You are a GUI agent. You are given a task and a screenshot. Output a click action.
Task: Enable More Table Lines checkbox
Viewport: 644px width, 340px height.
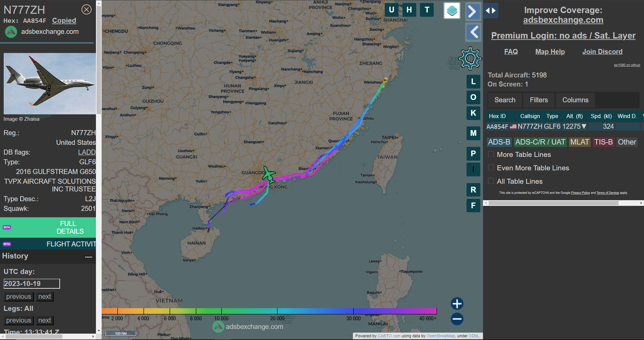tap(491, 154)
